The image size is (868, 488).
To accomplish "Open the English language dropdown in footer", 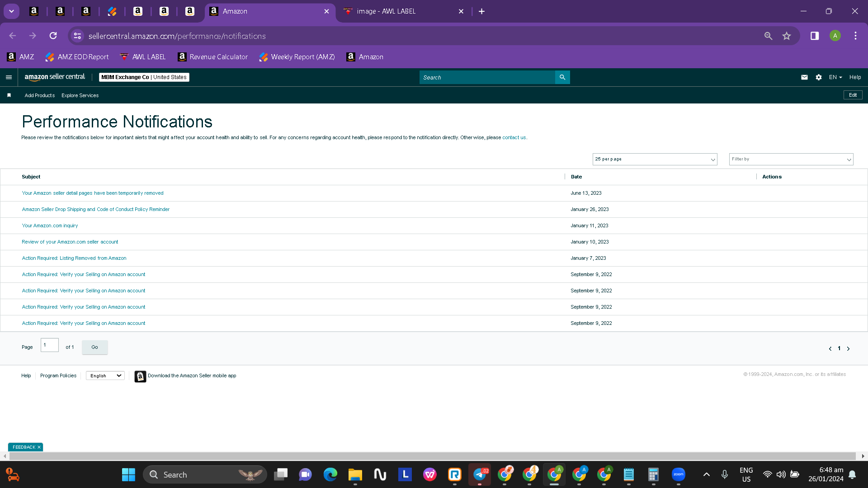I will (x=105, y=375).
